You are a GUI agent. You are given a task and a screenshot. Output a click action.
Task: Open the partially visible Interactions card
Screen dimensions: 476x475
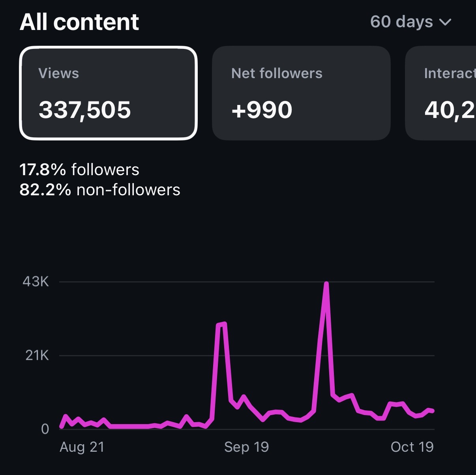coord(440,93)
